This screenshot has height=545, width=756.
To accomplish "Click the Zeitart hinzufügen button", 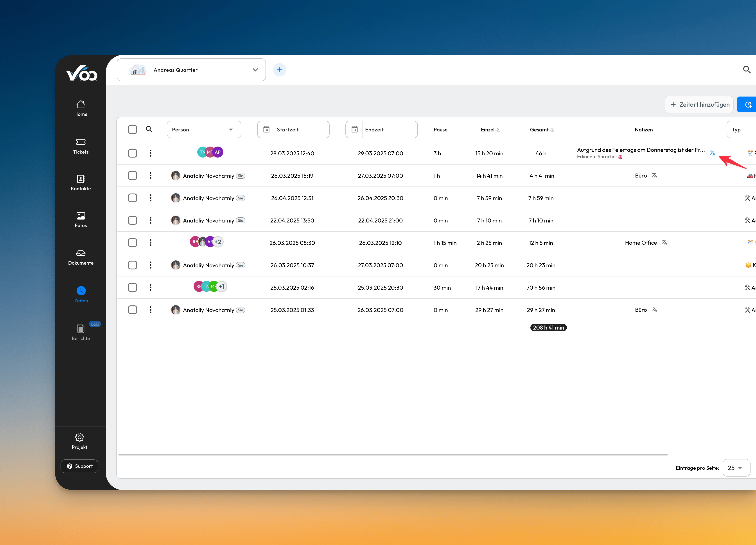I will pos(699,105).
